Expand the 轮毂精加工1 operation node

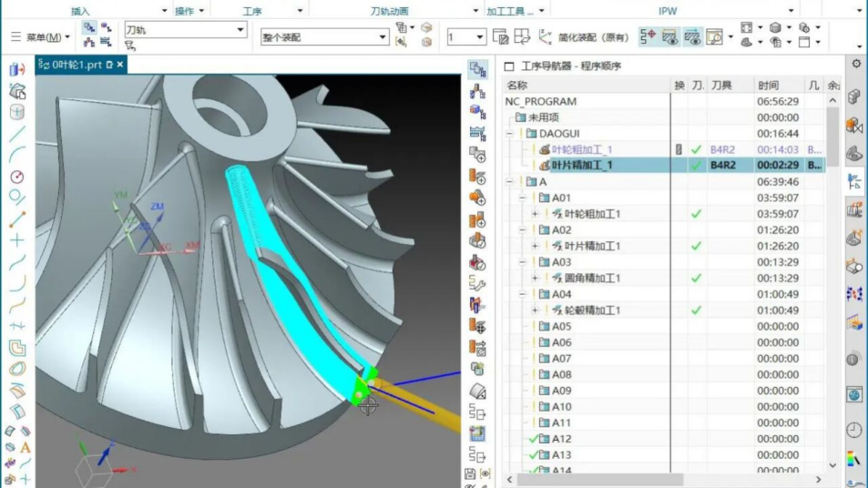pos(536,310)
